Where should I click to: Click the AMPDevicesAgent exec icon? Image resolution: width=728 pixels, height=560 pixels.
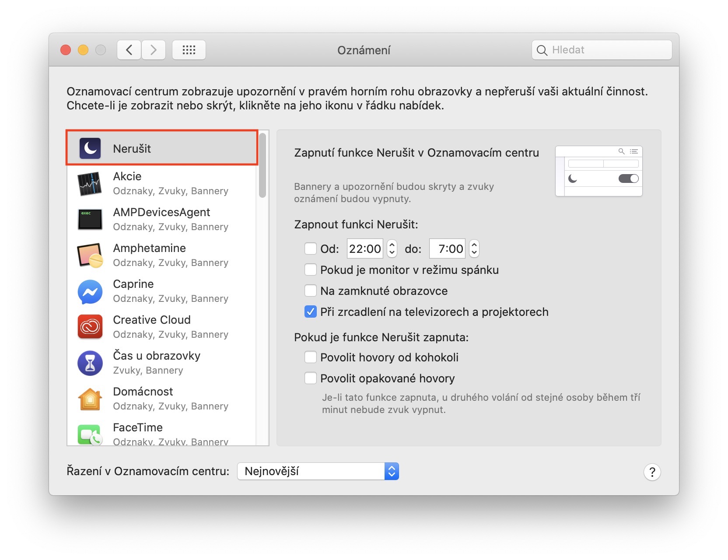click(x=90, y=220)
